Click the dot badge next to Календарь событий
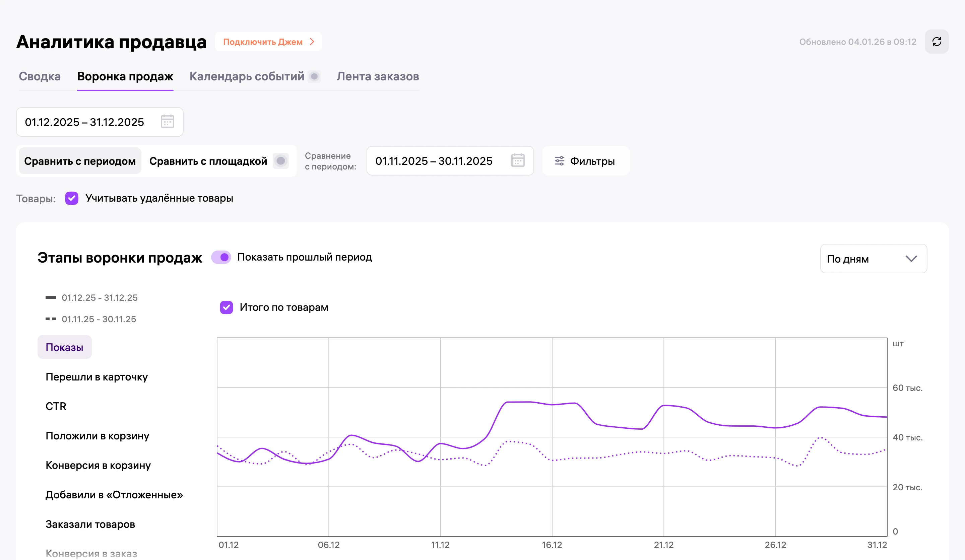The image size is (965, 560). 314,77
